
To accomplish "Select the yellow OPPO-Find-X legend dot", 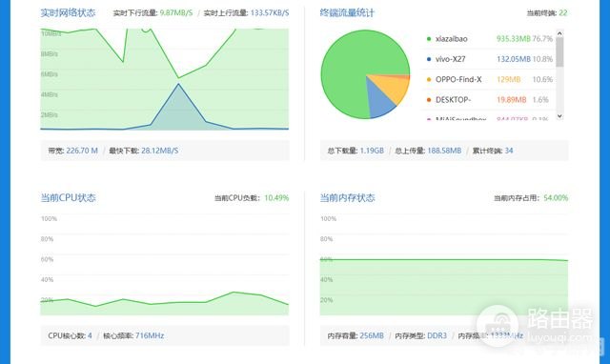I will [429, 79].
